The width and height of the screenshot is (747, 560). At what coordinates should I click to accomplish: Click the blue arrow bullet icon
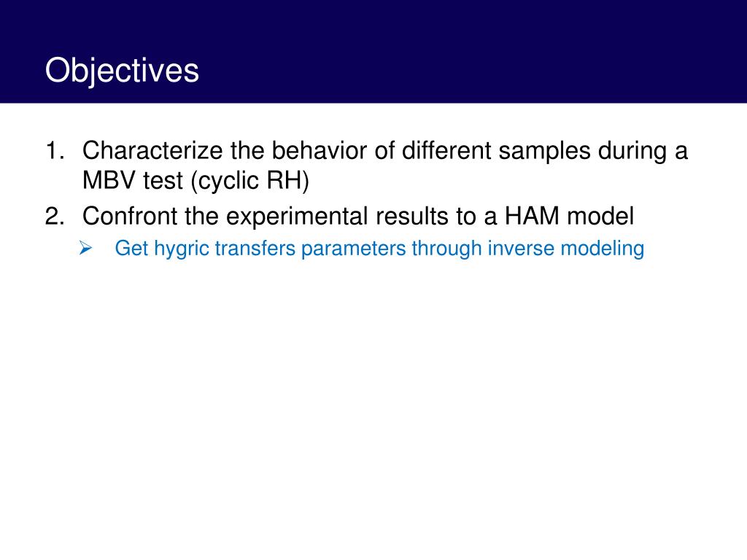tap(85, 248)
